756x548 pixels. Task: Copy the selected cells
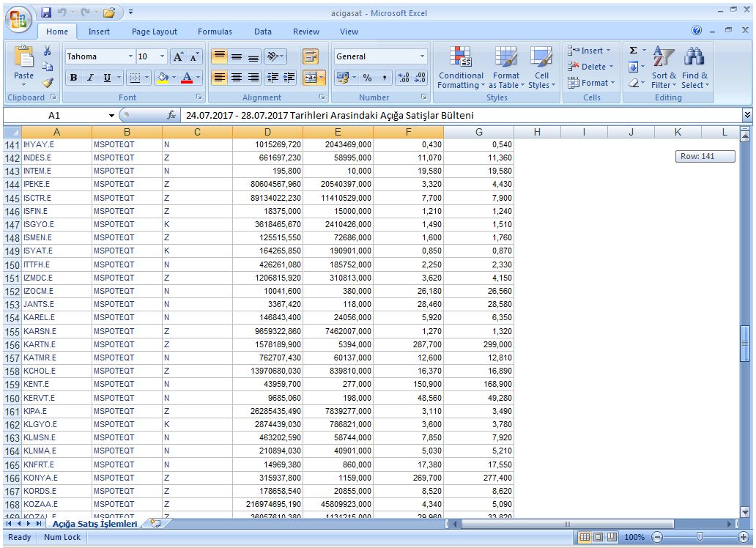click(47, 67)
